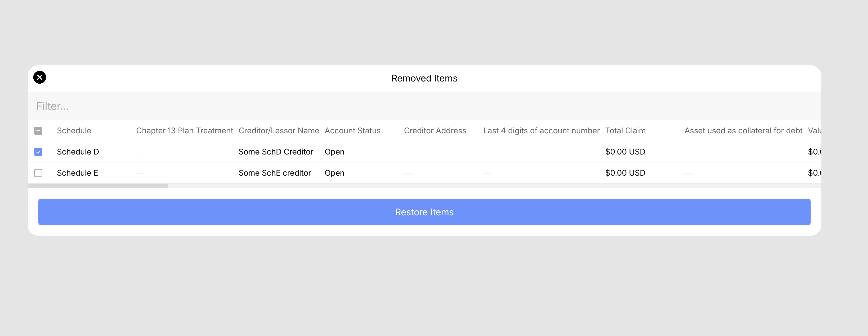Click $0.00 USD total in Schedule D row

click(x=625, y=152)
